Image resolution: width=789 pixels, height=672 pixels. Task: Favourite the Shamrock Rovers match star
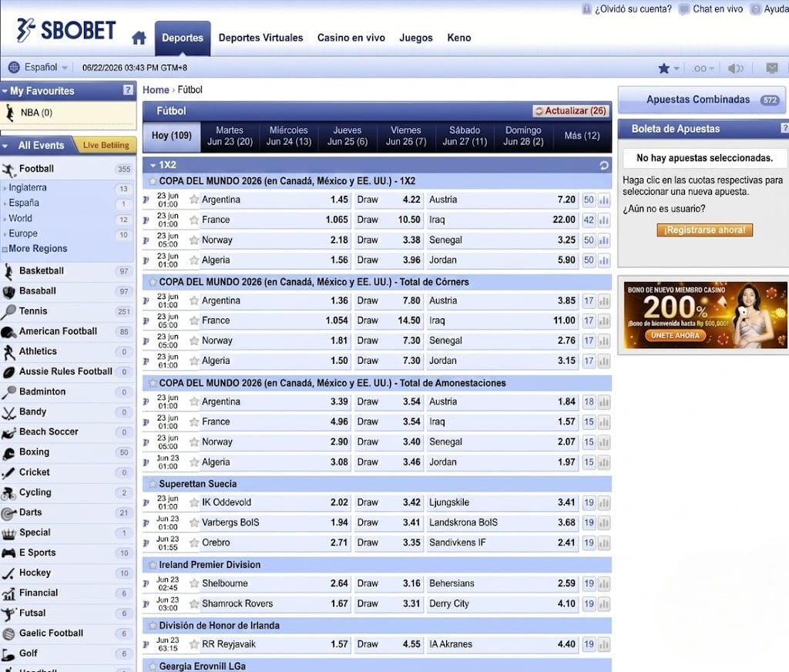pyautogui.click(x=193, y=603)
